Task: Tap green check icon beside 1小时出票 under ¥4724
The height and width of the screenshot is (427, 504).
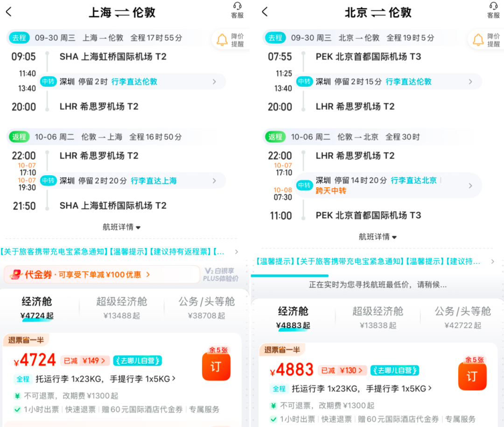Action: (17, 409)
